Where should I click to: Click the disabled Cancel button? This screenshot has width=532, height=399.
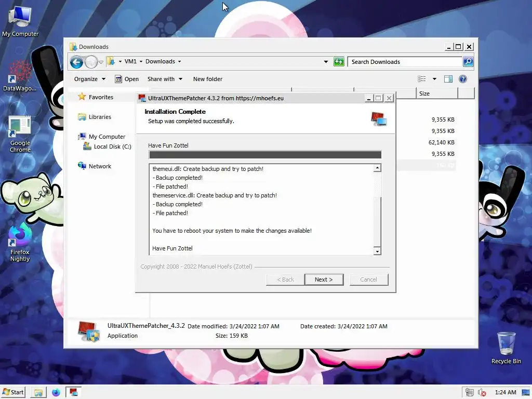368,280
